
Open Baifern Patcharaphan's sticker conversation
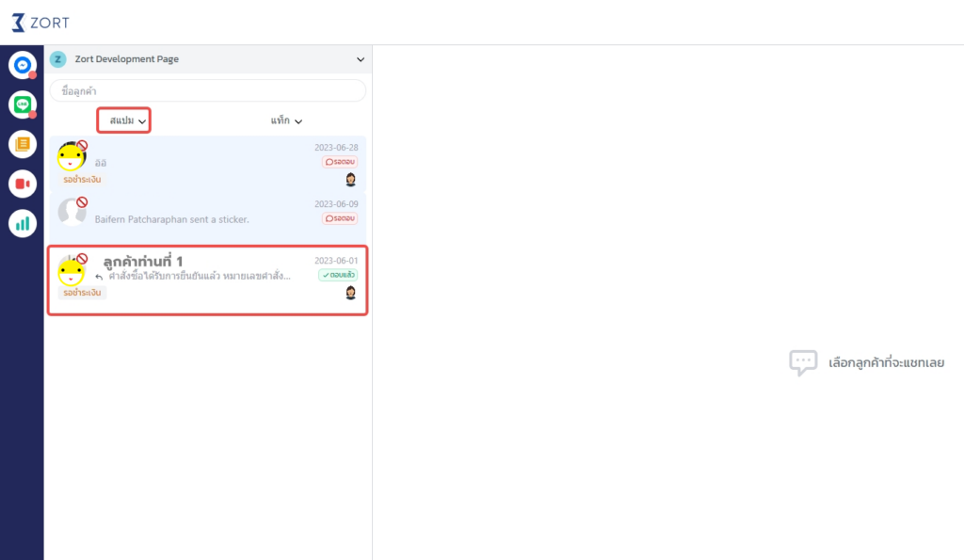(x=207, y=218)
